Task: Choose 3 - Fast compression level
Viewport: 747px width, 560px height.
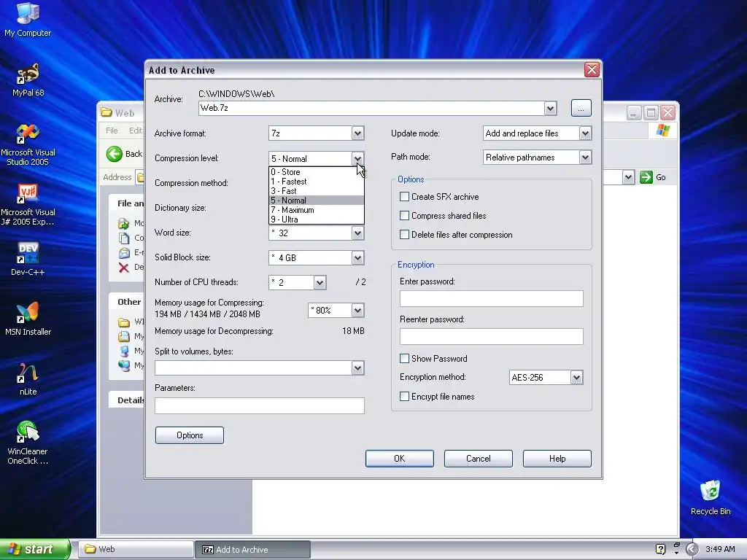Action: coord(317,191)
